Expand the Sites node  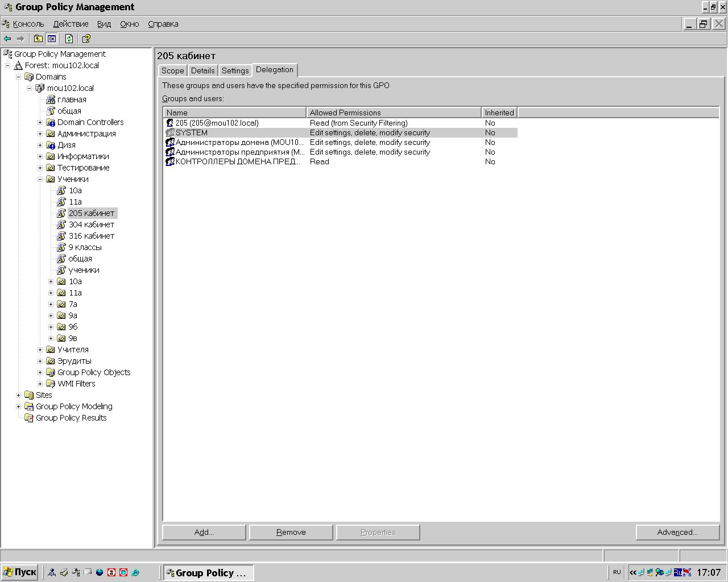click(19, 395)
